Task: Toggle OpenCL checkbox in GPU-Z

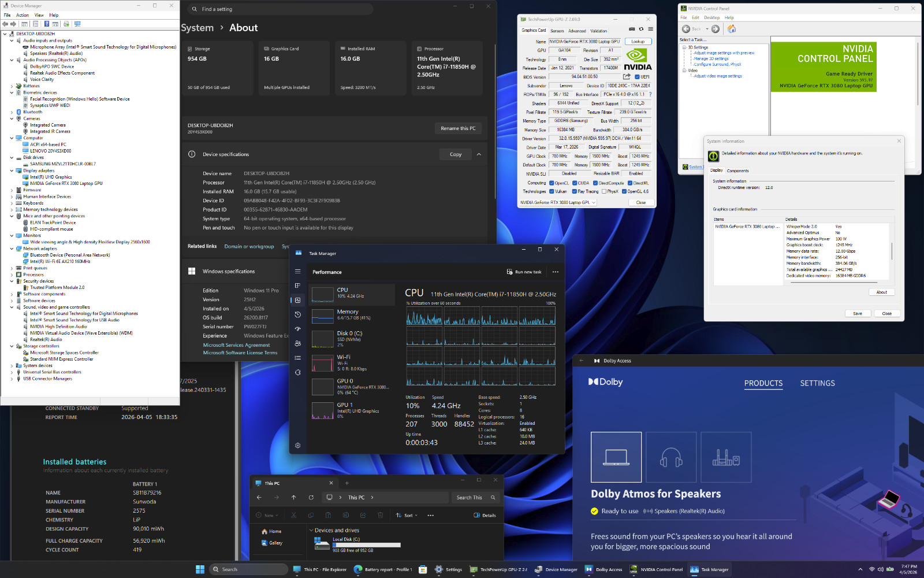Action: (552, 183)
